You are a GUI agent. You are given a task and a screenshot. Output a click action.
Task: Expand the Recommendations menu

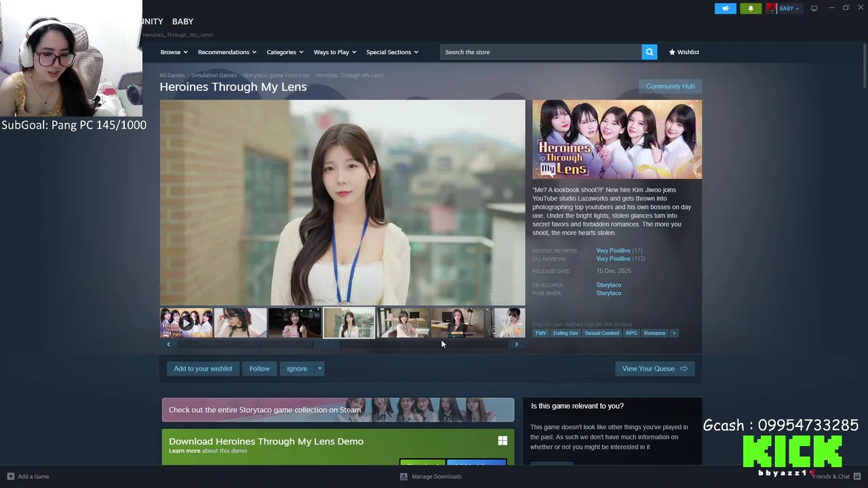pyautogui.click(x=226, y=52)
